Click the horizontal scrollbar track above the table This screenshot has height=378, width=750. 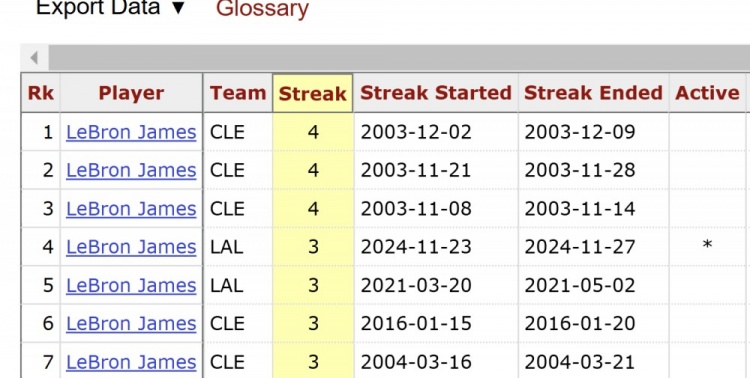[x=399, y=58]
